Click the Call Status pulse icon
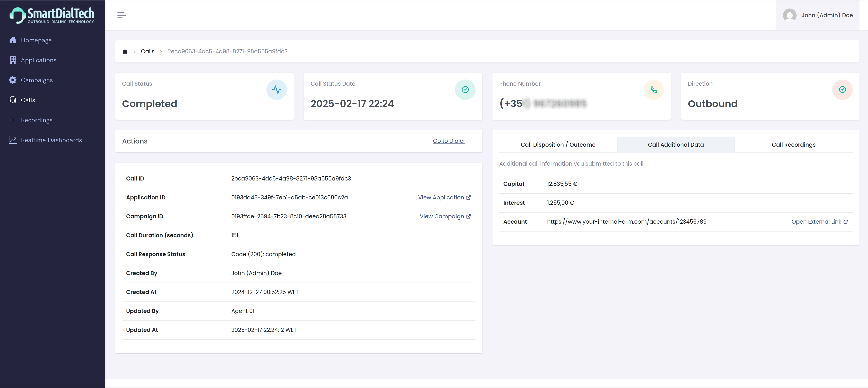 [276, 90]
